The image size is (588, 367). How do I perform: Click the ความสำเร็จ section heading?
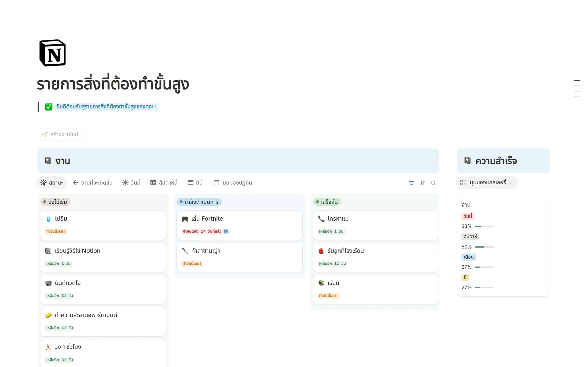496,161
